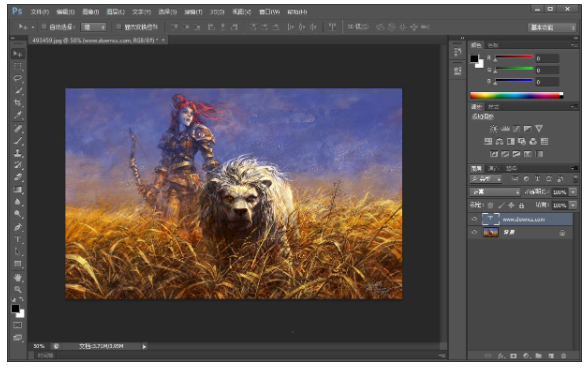The width and height of the screenshot is (584, 370).
Task: Toggle layer filter switch in Layers panel
Action: (x=575, y=179)
